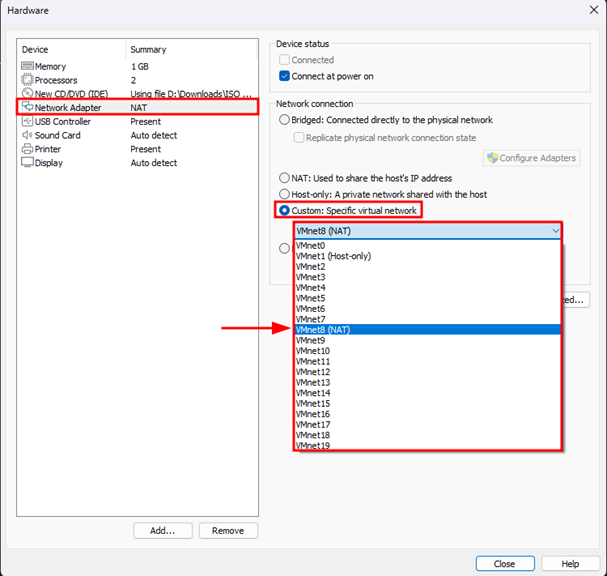Select the Bridged network radio button
Image resolution: width=607 pixels, height=576 pixels.
pos(285,120)
